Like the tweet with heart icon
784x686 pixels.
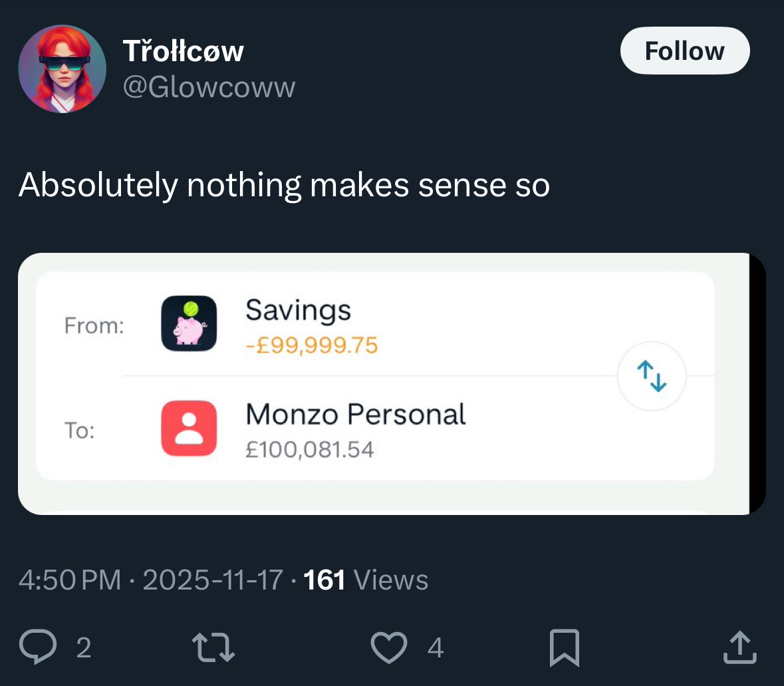(388, 647)
